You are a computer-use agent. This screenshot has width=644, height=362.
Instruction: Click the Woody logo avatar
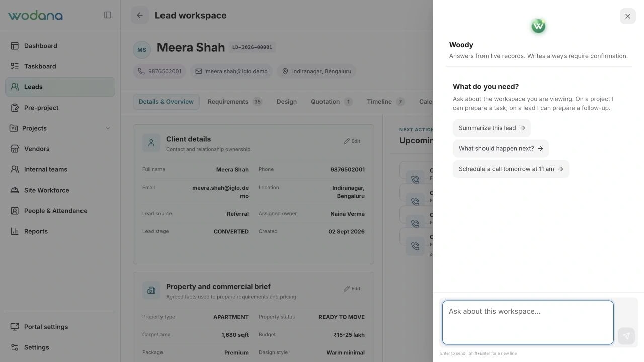tap(538, 26)
